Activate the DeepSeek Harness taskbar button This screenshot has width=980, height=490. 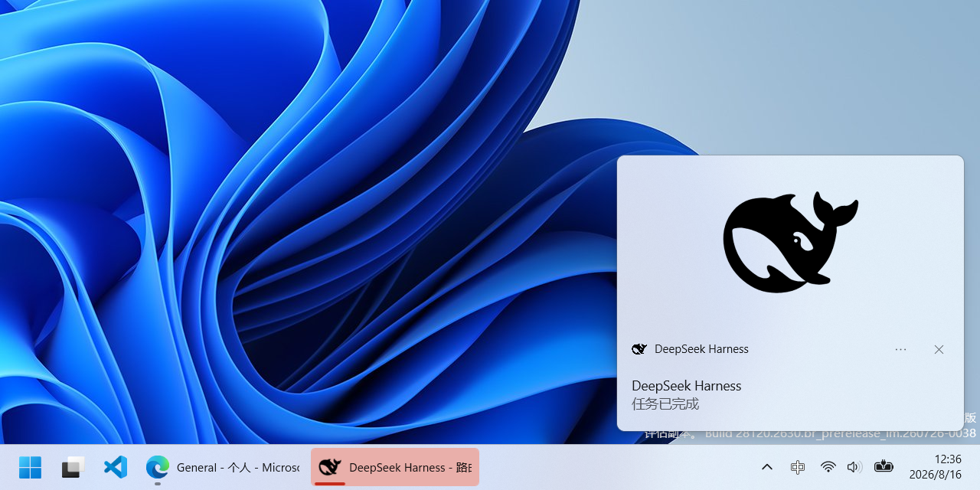pos(395,467)
